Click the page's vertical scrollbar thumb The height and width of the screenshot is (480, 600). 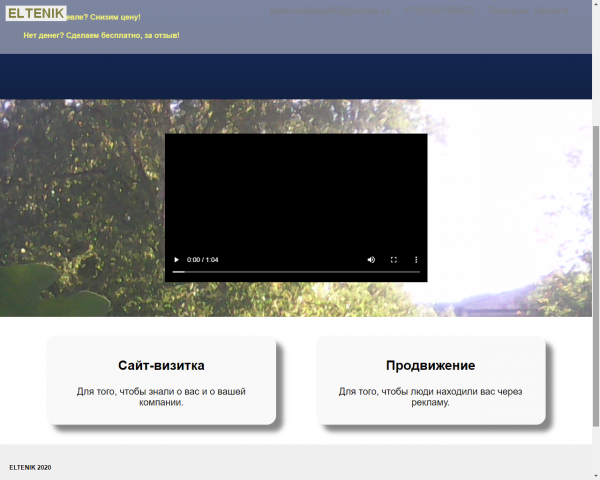(x=596, y=276)
